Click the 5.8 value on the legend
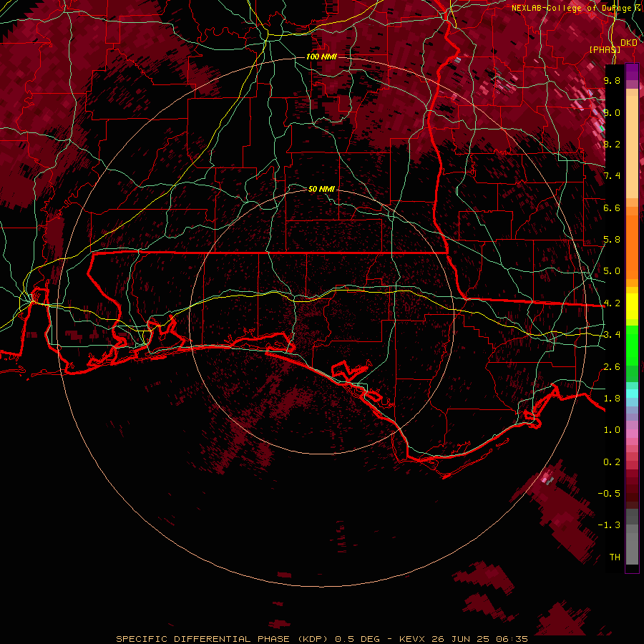The height and width of the screenshot is (644, 644). pos(612,240)
